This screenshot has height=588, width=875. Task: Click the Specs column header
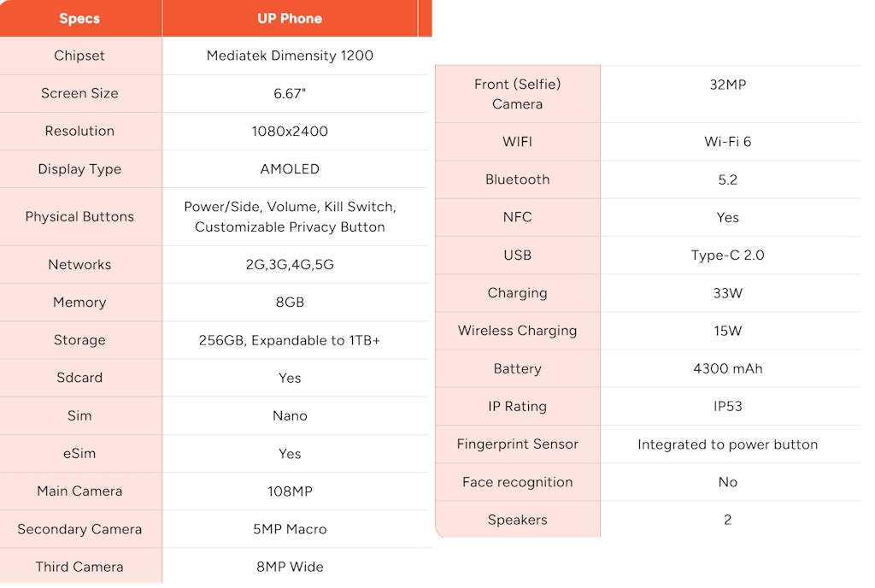[x=79, y=19]
